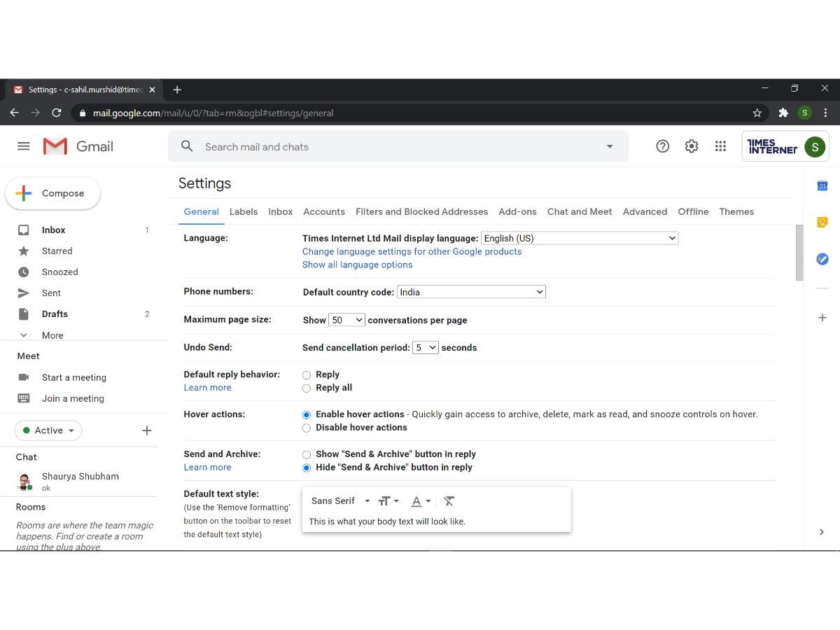
Task: Change the maximum page size dropdown
Action: click(x=346, y=319)
